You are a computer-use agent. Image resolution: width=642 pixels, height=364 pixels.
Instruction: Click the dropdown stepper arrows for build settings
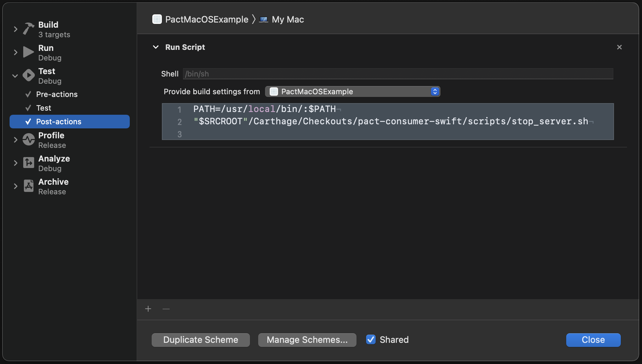click(x=435, y=92)
